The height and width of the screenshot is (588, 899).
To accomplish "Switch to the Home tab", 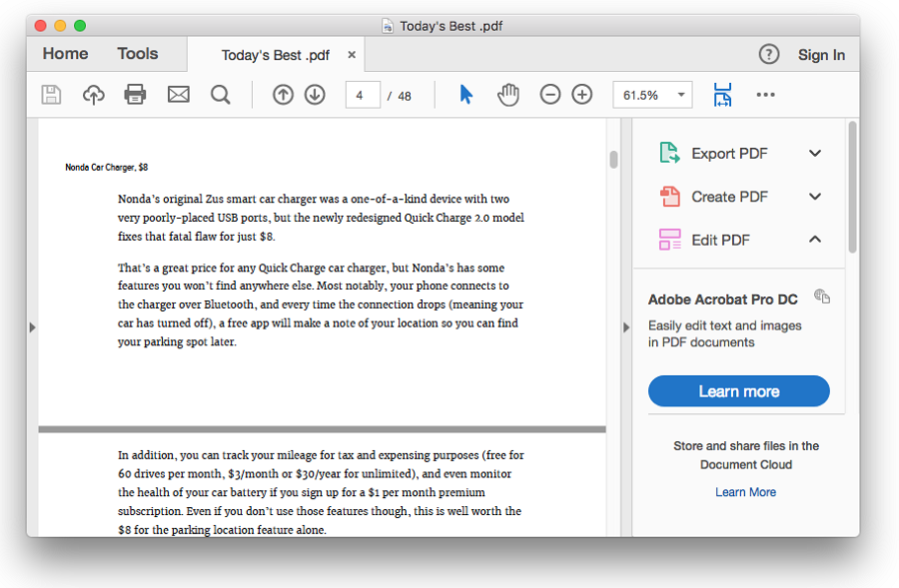I will click(x=65, y=54).
